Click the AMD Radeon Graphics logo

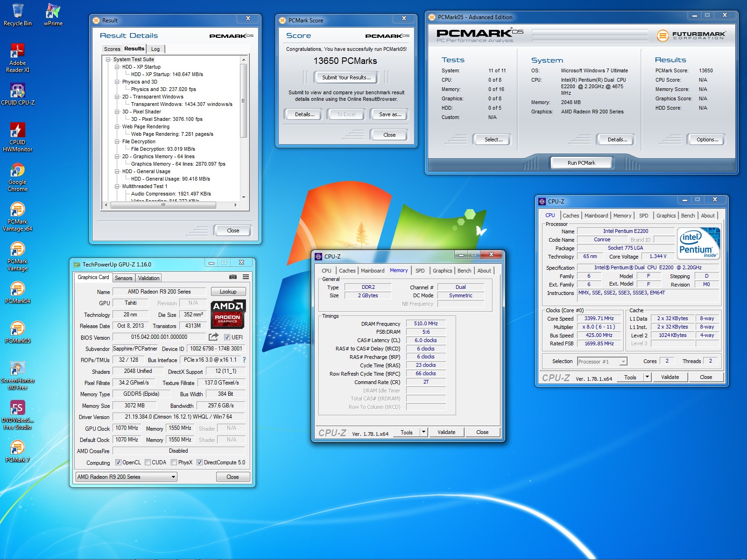tap(228, 314)
